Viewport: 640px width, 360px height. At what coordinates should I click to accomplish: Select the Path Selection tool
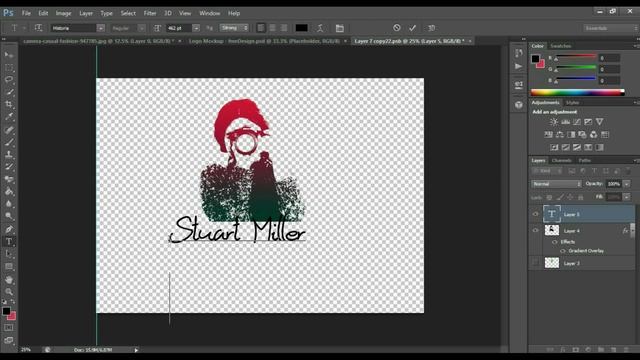point(9,254)
